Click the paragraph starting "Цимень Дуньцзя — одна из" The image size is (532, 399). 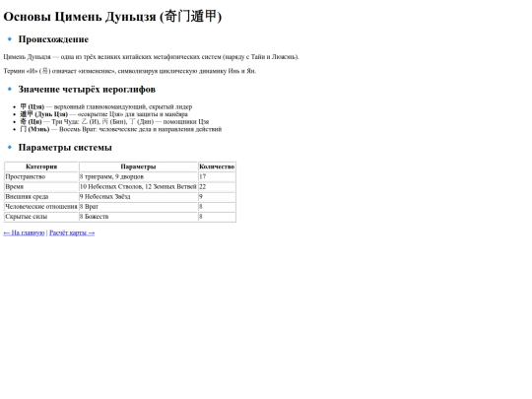(x=151, y=57)
